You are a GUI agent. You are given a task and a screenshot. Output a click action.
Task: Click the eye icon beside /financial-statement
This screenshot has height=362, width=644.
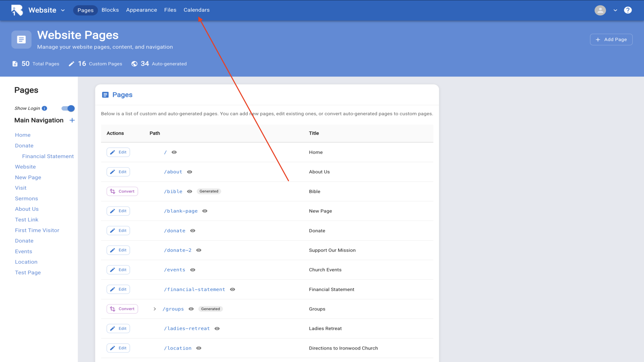(232, 290)
